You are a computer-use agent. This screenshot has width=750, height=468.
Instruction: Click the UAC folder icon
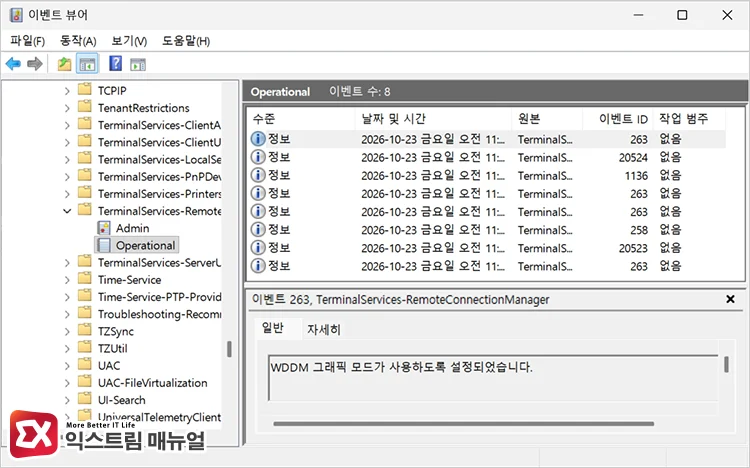[x=85, y=365]
